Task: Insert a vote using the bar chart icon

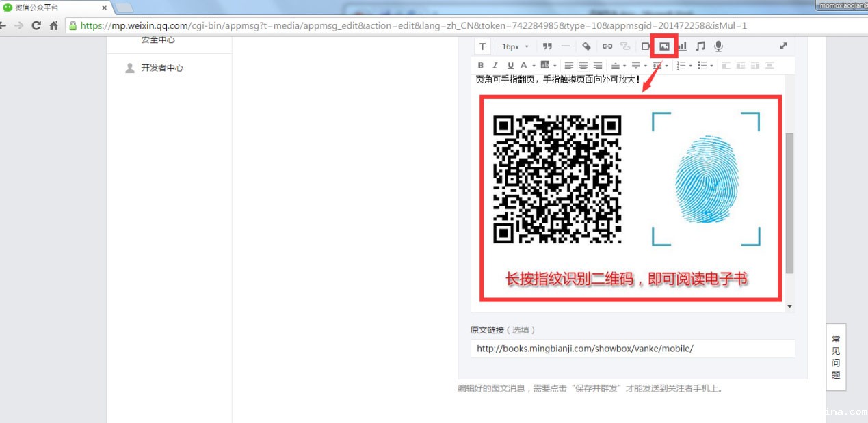Action: 683,46
